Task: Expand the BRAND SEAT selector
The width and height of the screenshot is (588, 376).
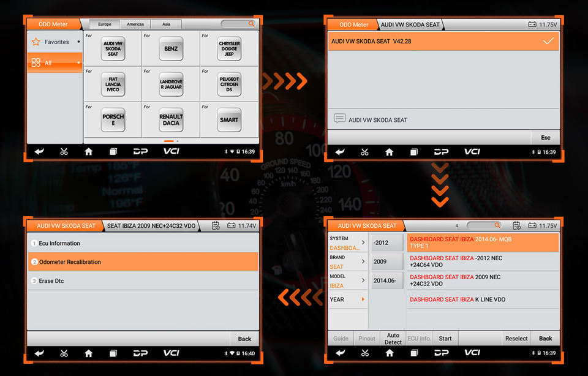Action: coord(348,262)
